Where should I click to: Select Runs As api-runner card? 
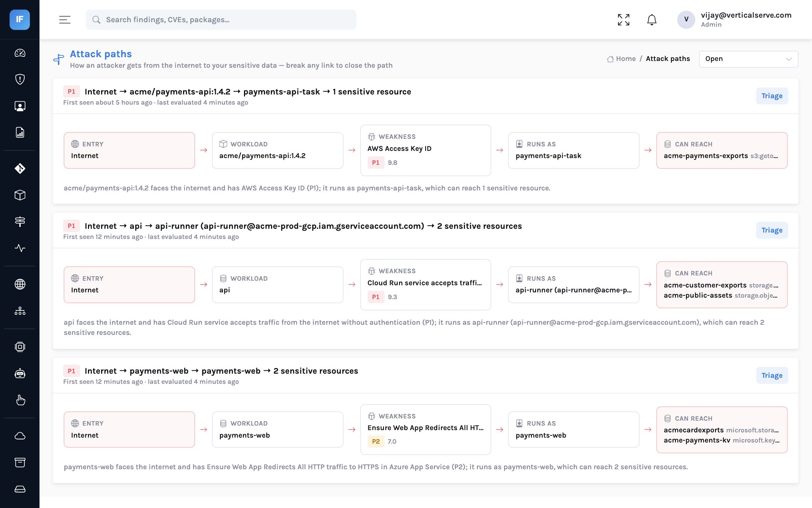[573, 284]
